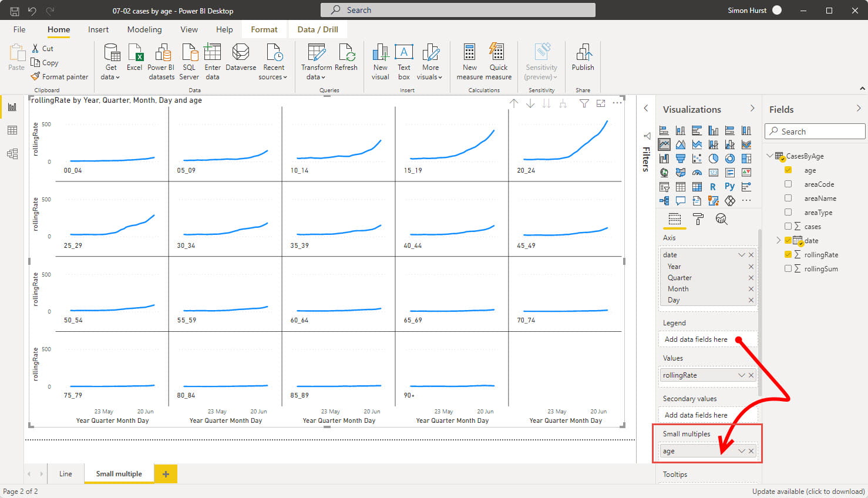
Task: Open the Analytics magnifier pane
Action: (721, 219)
